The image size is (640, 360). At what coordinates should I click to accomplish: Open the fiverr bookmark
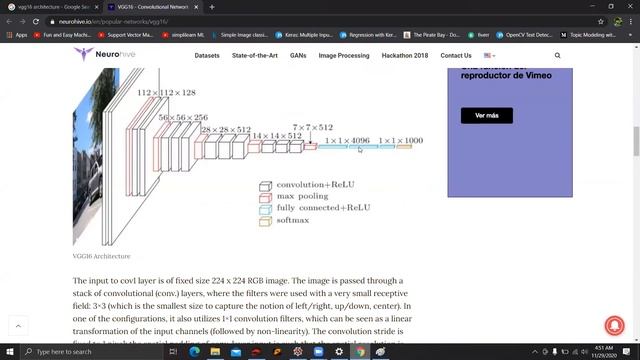pyautogui.click(x=478, y=35)
